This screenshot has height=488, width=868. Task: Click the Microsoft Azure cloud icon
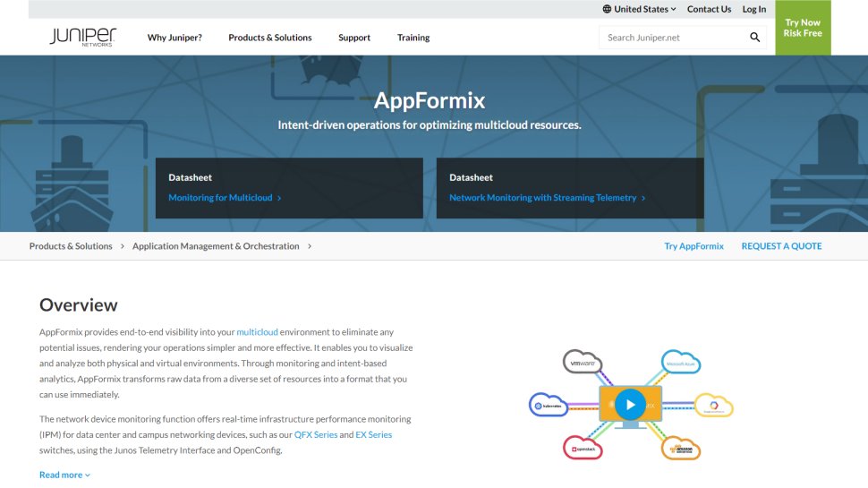click(681, 363)
